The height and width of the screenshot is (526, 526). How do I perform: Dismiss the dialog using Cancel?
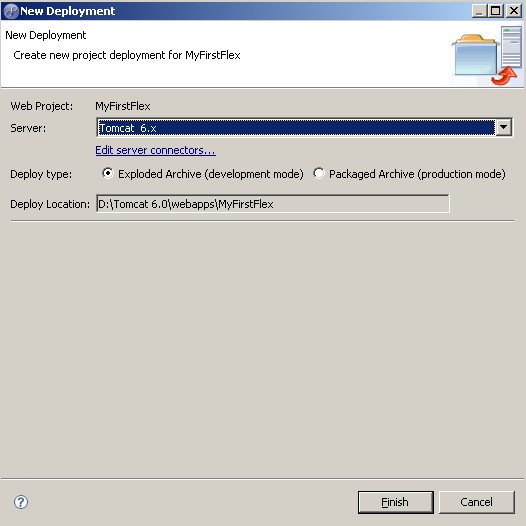477,502
